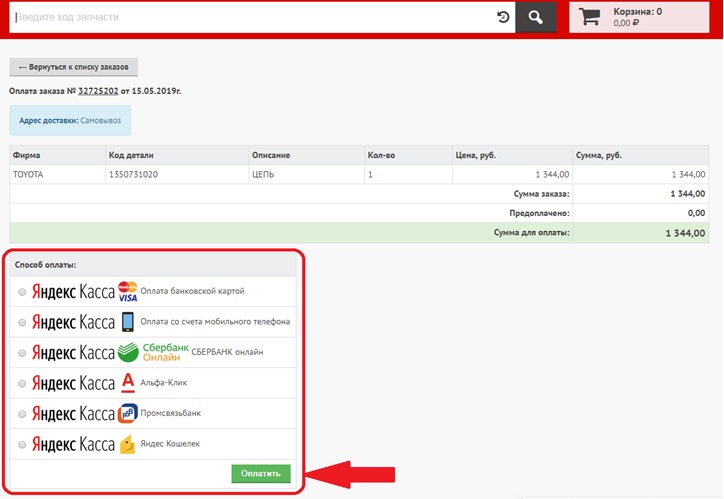This screenshot has height=499, width=724.
Task: Click the Адрес доставки: Самовывоз box
Action: tap(70, 120)
